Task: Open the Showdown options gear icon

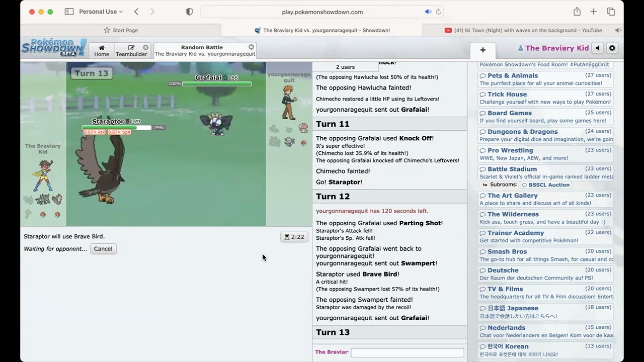Action: click(x=612, y=48)
